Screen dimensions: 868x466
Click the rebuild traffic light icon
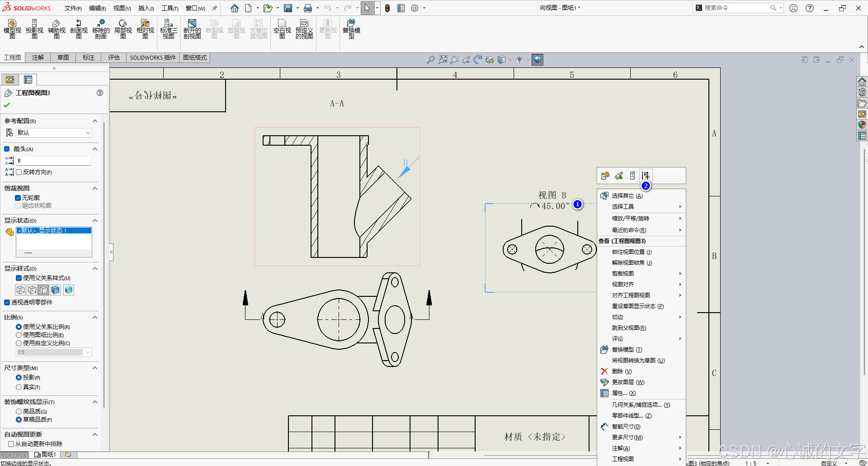tap(387, 8)
